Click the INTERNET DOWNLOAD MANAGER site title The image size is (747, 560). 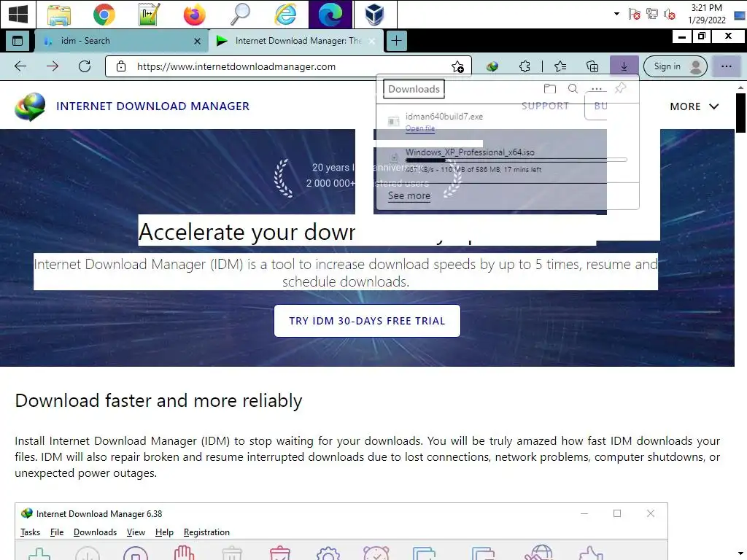(153, 106)
